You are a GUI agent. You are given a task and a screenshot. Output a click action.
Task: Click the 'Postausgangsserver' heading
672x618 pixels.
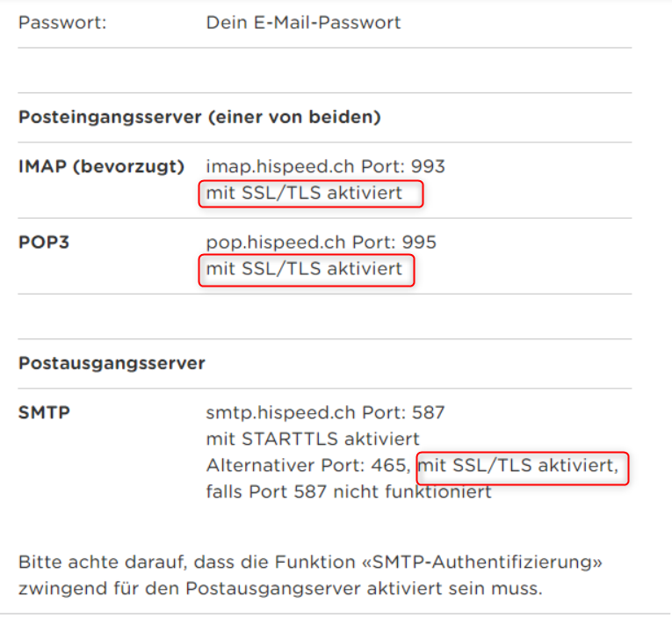tap(112, 363)
